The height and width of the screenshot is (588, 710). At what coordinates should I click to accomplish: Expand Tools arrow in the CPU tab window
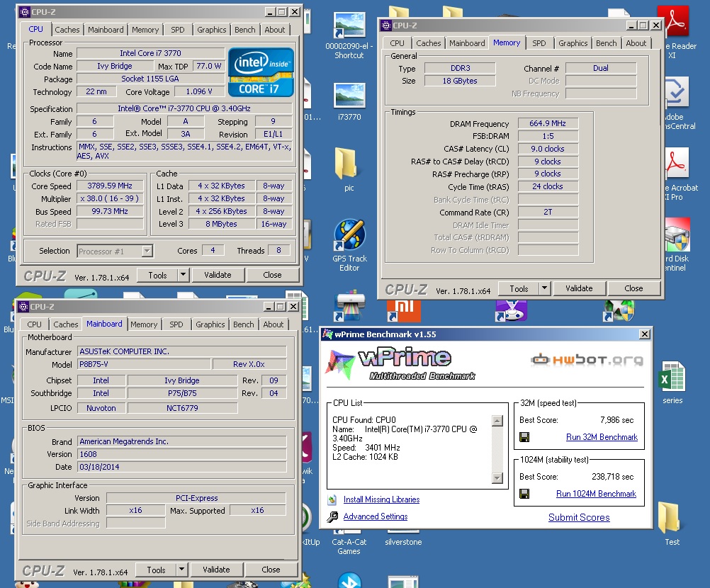coord(183,275)
